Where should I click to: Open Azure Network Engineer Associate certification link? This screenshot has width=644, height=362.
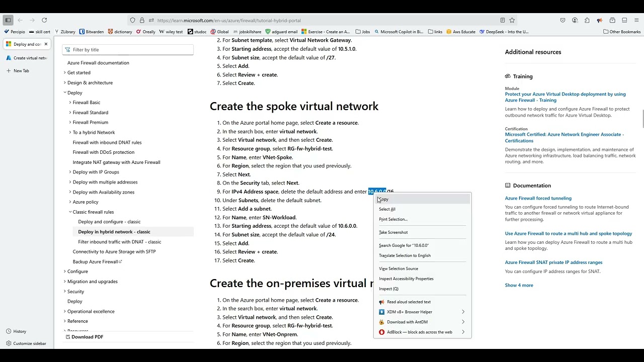point(564,137)
